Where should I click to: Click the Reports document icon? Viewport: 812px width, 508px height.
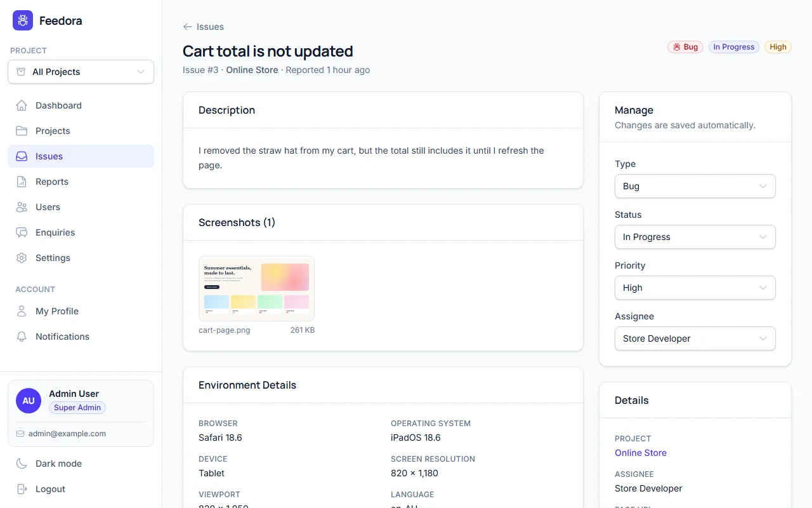pyautogui.click(x=22, y=182)
